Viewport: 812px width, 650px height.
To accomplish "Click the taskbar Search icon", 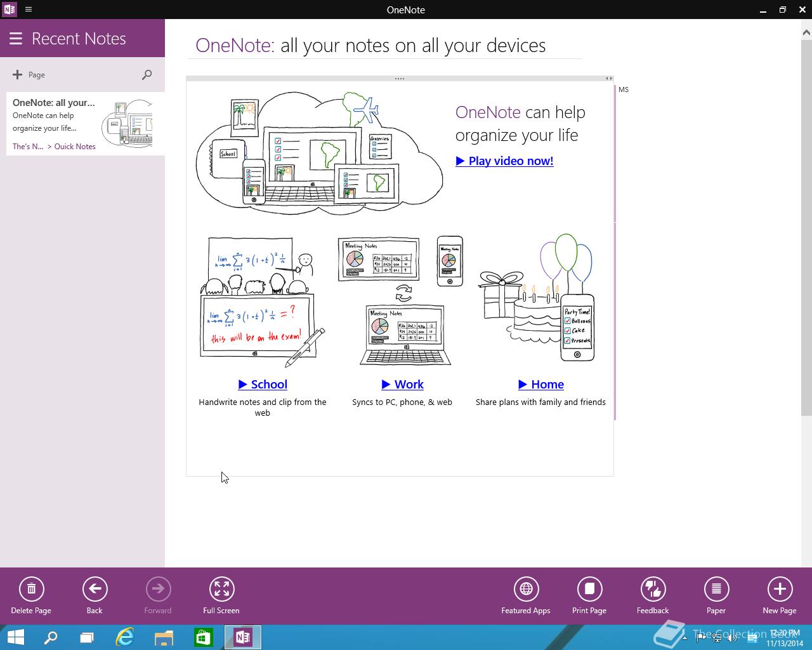I will [51, 637].
